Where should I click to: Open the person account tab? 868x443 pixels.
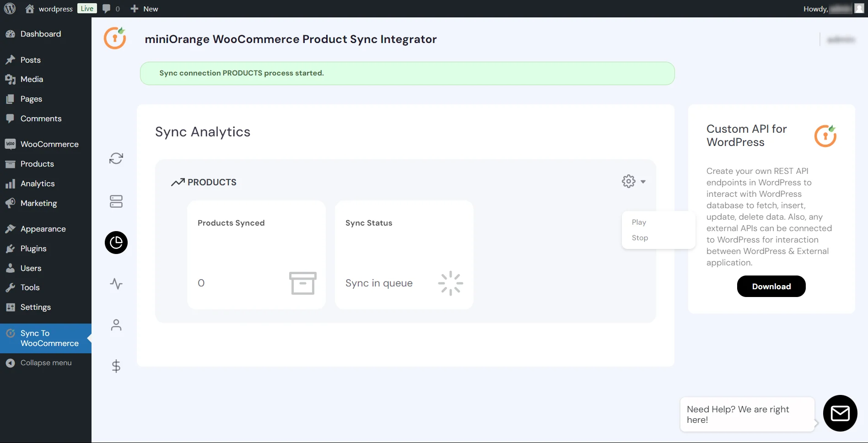coord(116,325)
